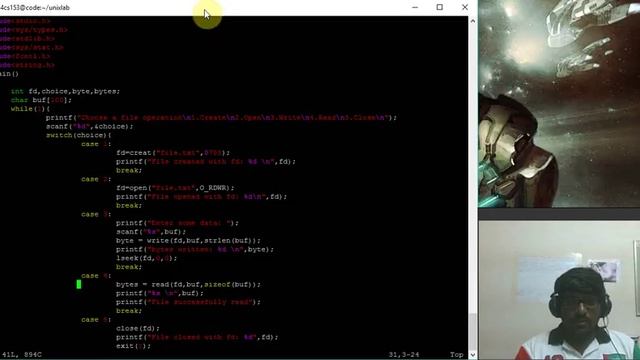
Task: Click the 'exit(' line at bottom
Action: tap(133, 346)
